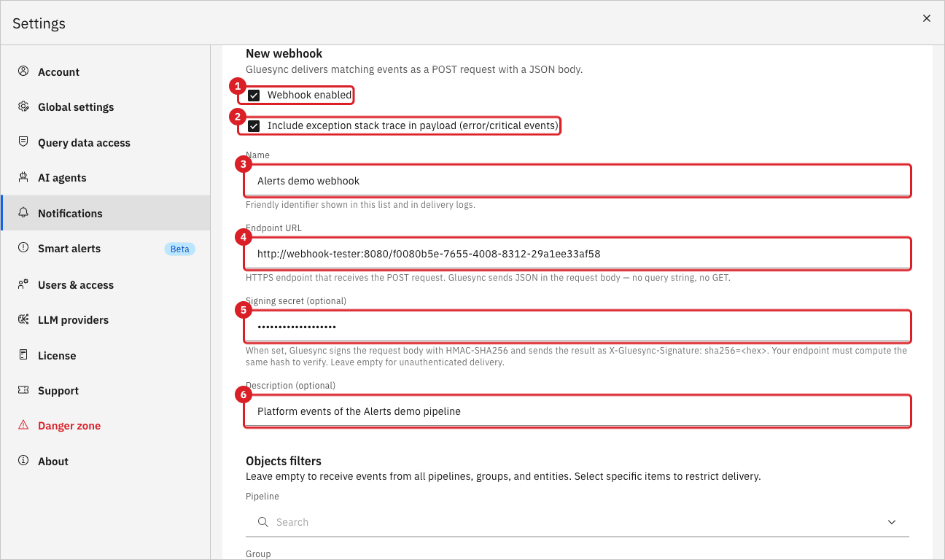Click the Pipeline Search input box

pyautogui.click(x=577, y=522)
